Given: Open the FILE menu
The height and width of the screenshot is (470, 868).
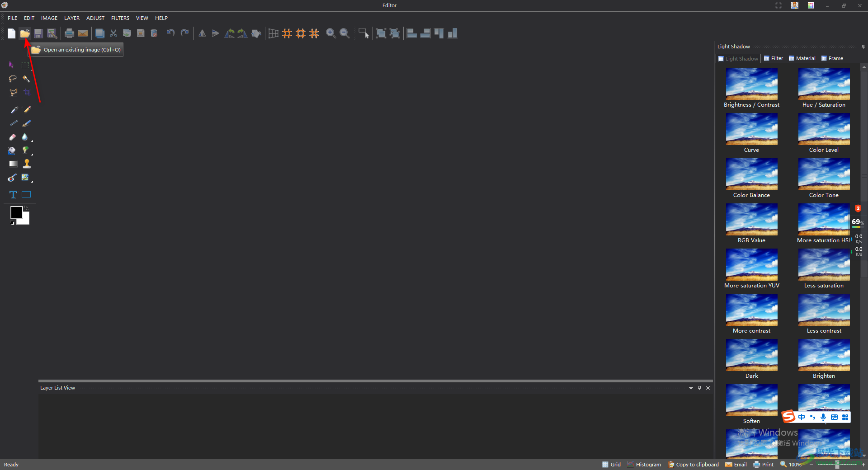Looking at the screenshot, I should coord(12,18).
